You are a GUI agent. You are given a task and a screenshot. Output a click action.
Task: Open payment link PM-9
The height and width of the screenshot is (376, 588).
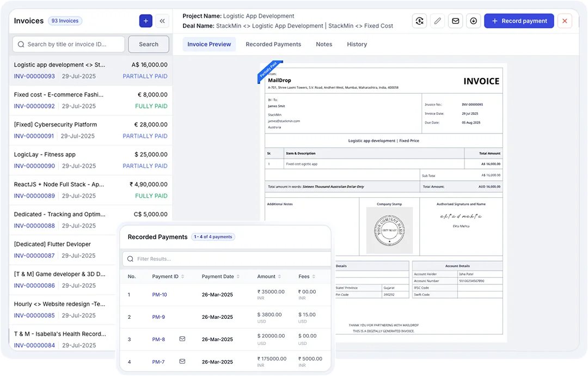click(x=158, y=317)
